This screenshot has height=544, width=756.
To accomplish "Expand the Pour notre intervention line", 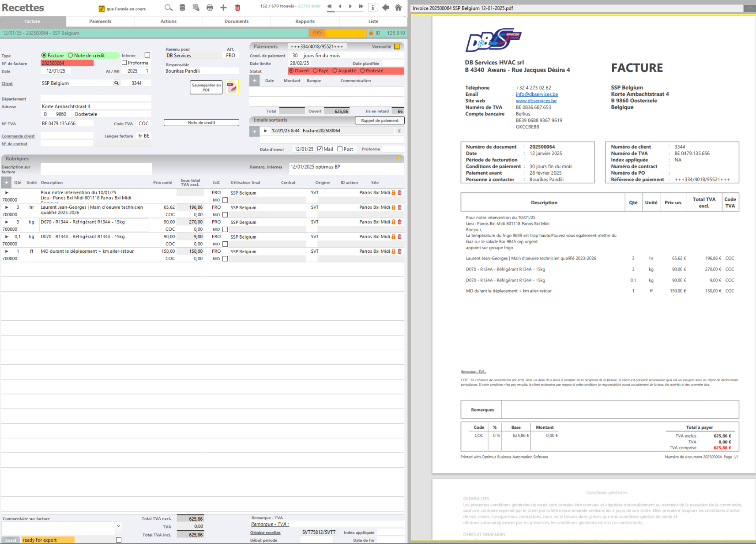I will click(x=7, y=193).
